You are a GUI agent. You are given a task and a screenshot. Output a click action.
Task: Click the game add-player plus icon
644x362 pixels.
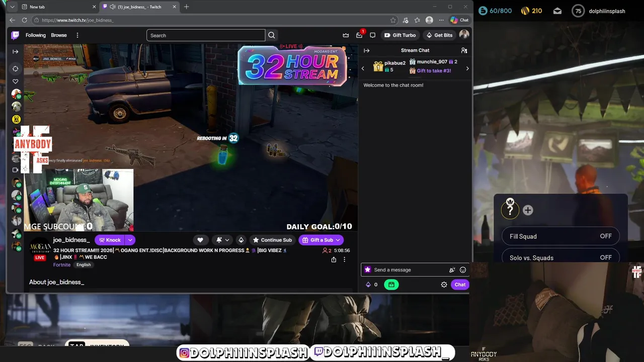pos(528,210)
